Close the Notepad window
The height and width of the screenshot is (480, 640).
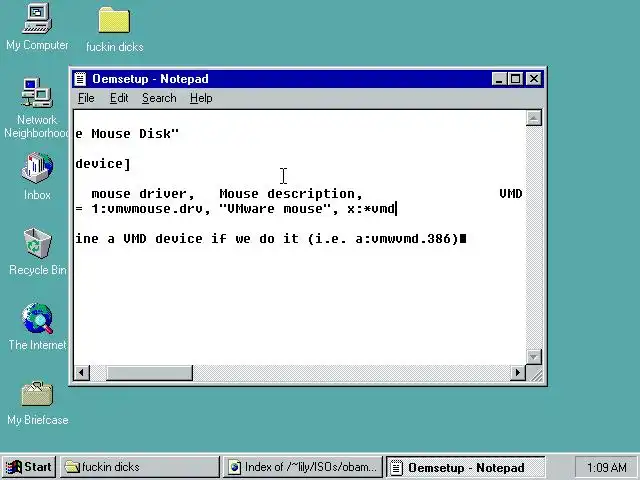534,79
